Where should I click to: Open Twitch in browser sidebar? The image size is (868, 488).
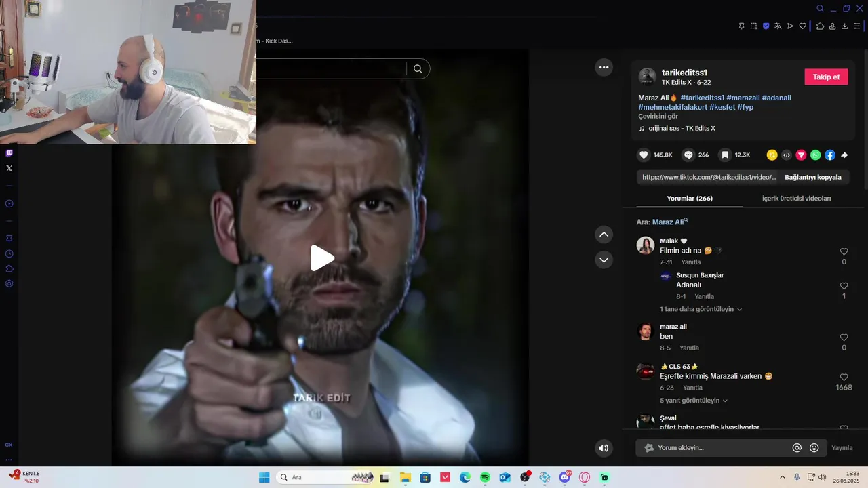9,153
